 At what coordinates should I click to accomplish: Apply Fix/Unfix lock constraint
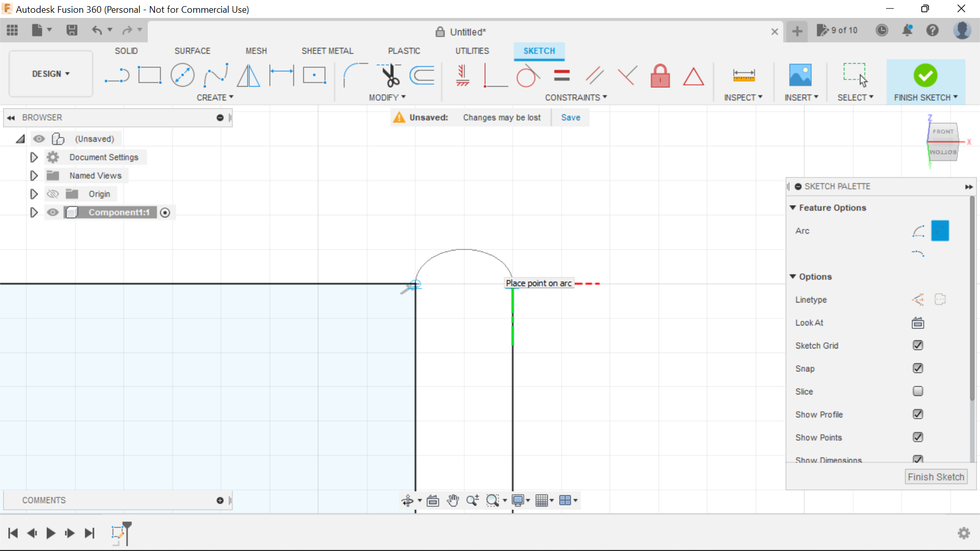[660, 76]
